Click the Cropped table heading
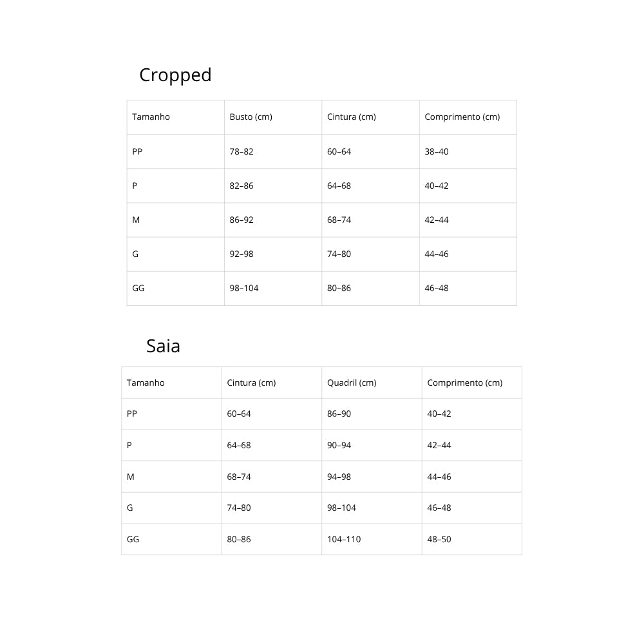 tap(175, 75)
